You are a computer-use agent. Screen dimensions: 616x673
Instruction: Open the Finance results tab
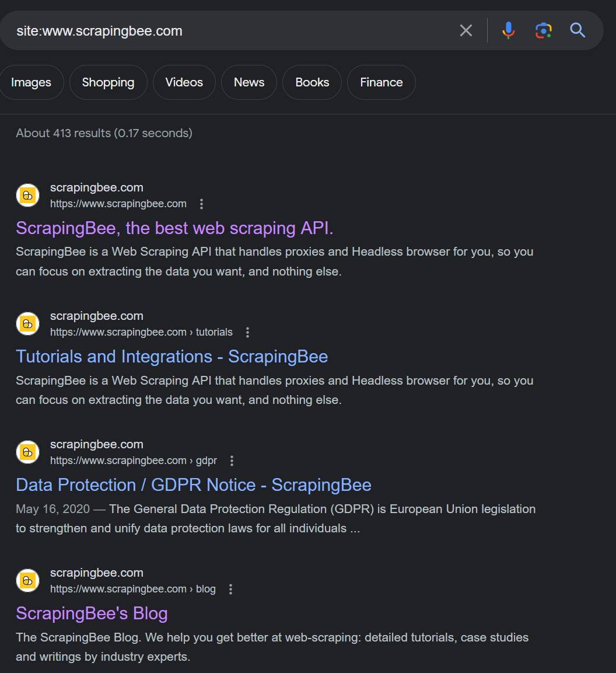[x=381, y=82]
